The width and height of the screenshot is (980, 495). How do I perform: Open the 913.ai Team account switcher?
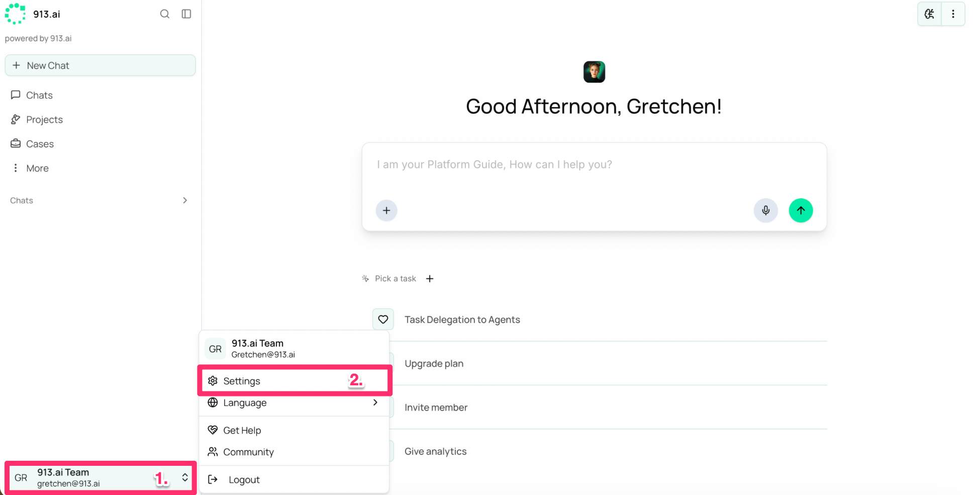tap(101, 477)
